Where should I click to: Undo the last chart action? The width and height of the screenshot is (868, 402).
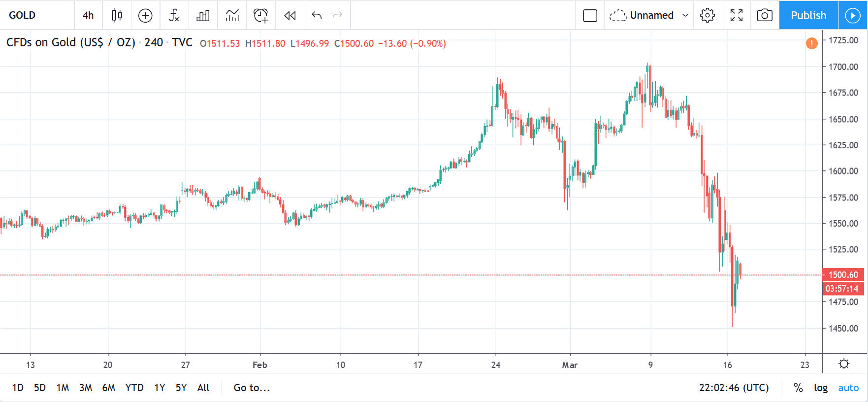coord(317,15)
